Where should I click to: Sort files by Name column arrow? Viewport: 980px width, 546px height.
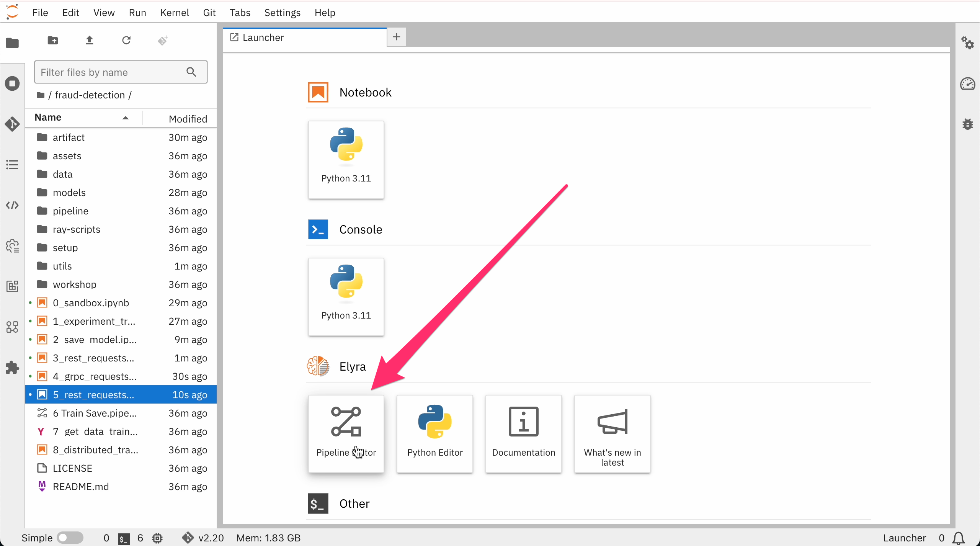[x=125, y=118]
